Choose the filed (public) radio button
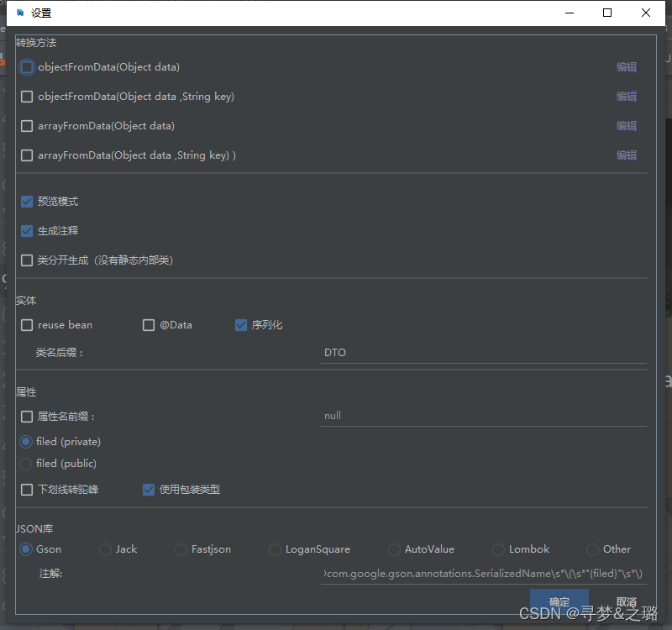Image resolution: width=672 pixels, height=630 pixels. (26, 464)
